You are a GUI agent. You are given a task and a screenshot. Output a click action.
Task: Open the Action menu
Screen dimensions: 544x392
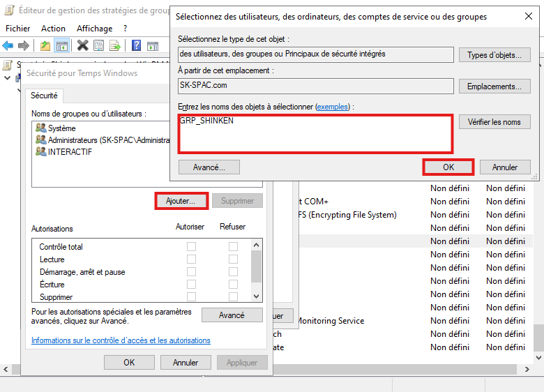[53, 29]
